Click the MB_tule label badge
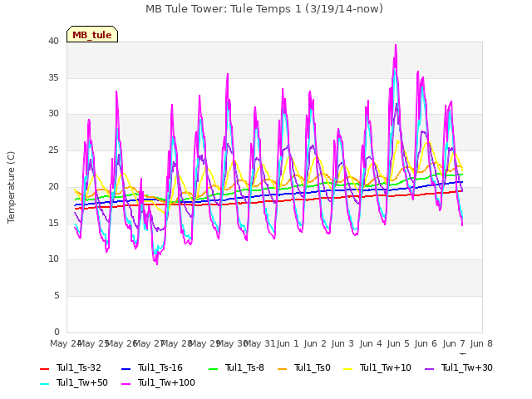Image resolution: width=532 pixels, height=399 pixels. tap(92, 34)
